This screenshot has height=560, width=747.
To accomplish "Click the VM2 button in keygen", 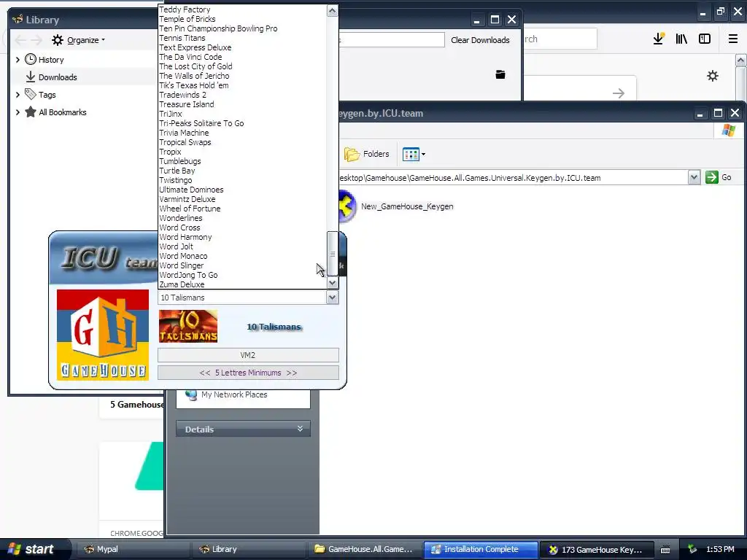I will click(x=248, y=355).
